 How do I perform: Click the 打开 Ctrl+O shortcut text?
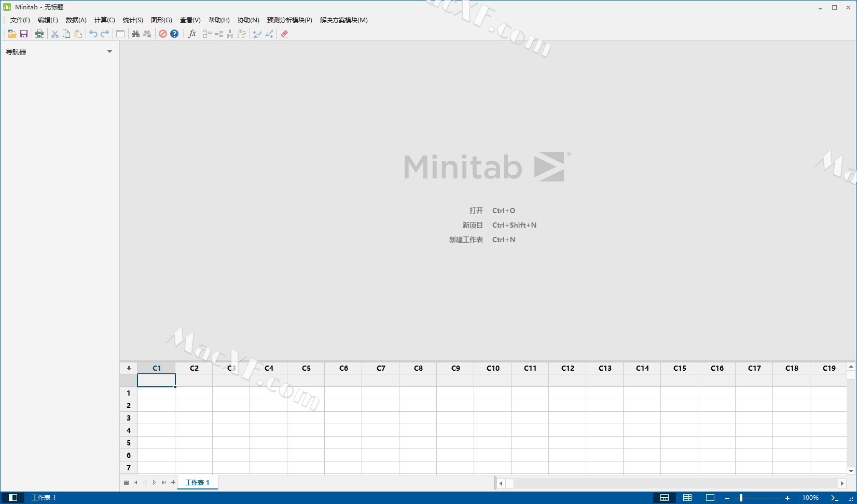pyautogui.click(x=492, y=211)
